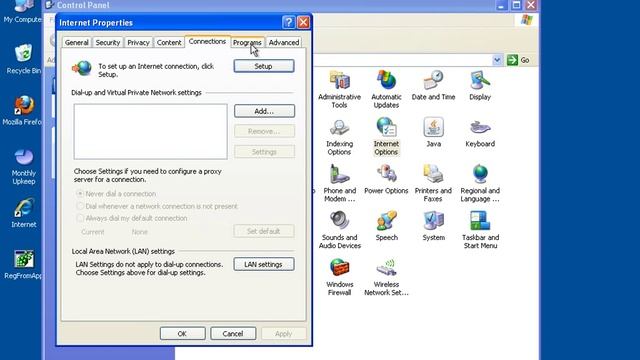Switch to the Advanced tab
Viewport: 640px width, 360px height.
click(x=284, y=42)
